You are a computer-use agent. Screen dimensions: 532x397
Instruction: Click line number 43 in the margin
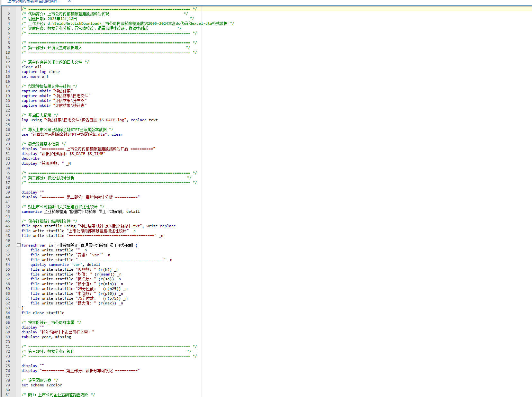[x=8, y=212]
